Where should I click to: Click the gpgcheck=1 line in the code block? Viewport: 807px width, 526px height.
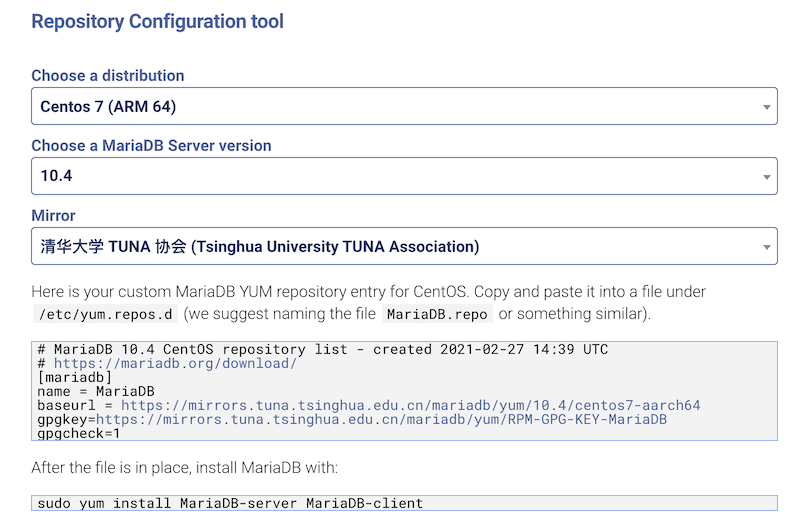coord(79,433)
